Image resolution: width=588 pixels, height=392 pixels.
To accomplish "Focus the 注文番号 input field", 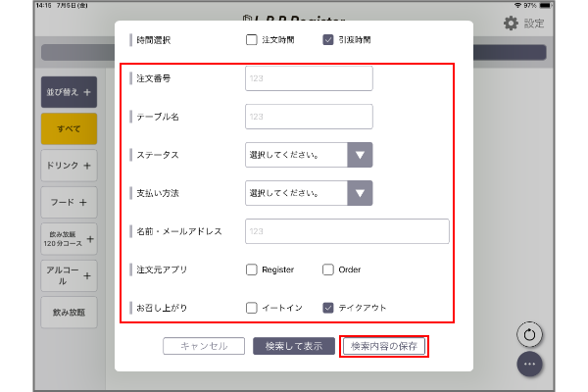I will click(309, 78).
